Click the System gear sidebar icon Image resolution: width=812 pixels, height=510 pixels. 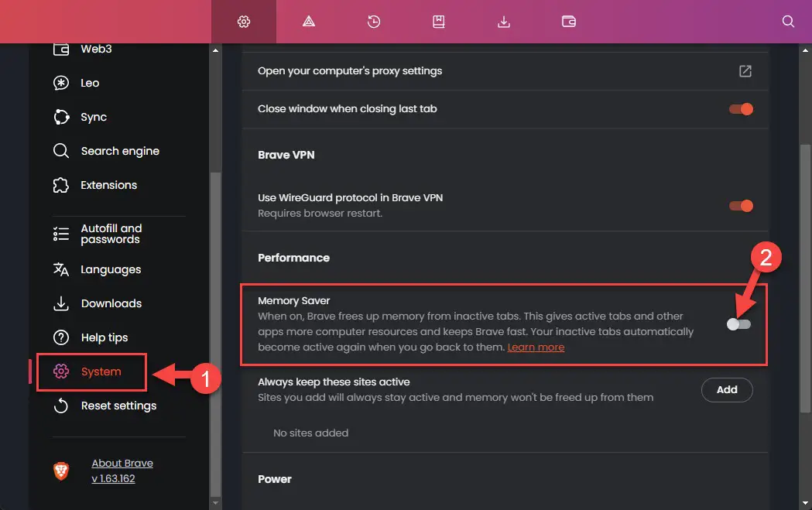point(61,371)
